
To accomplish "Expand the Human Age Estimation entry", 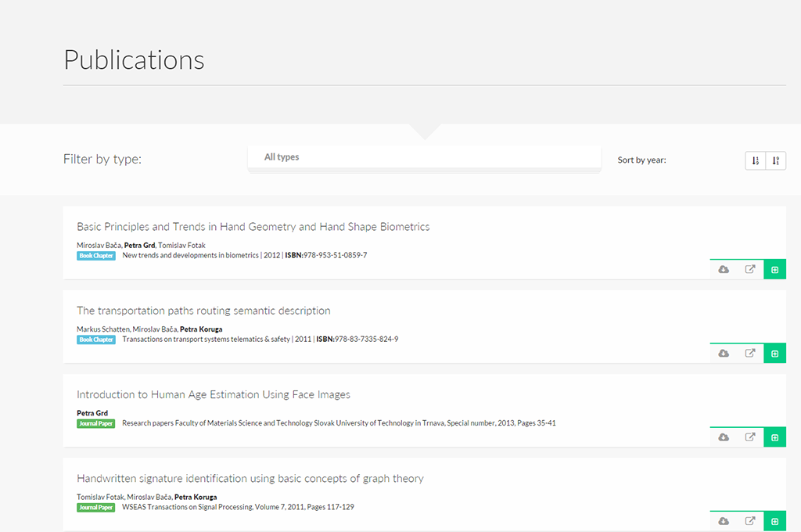I will (x=774, y=437).
